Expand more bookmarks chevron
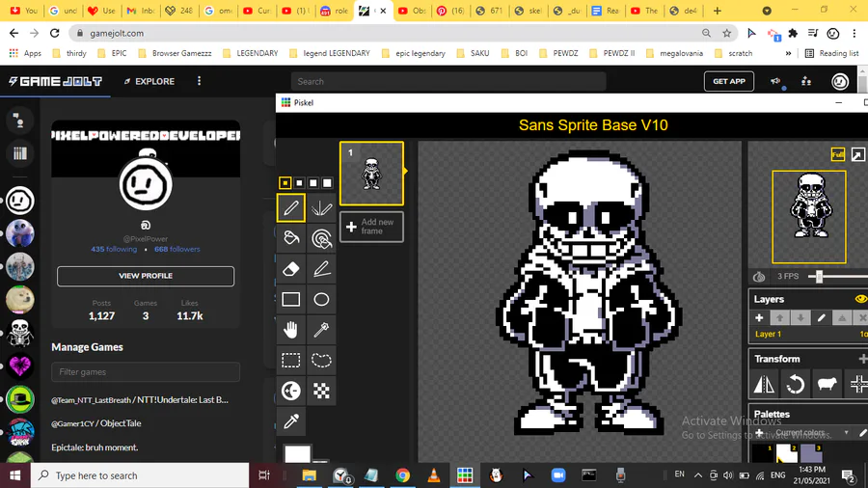 [788, 53]
